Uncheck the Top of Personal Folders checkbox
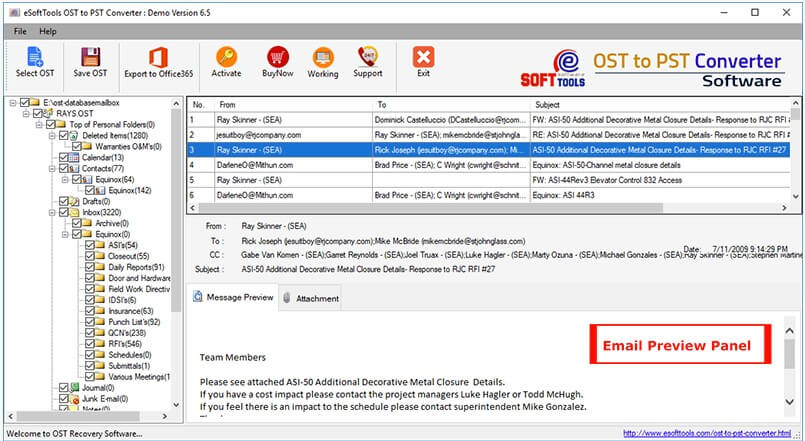The image size is (805, 441). pyautogui.click(x=50, y=124)
